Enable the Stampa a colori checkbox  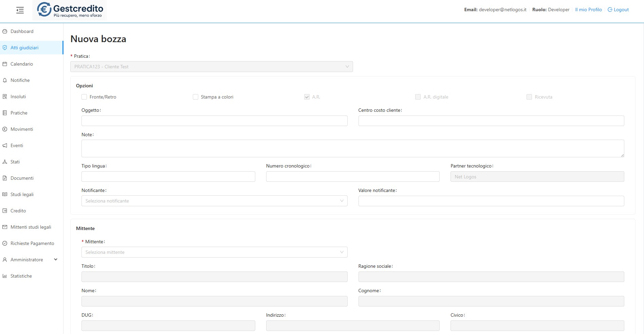coord(196,97)
